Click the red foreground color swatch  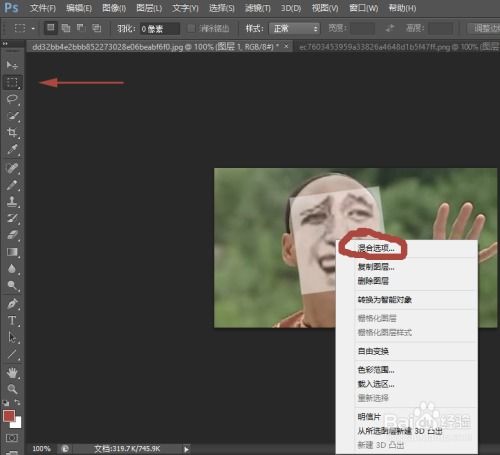click(8, 416)
